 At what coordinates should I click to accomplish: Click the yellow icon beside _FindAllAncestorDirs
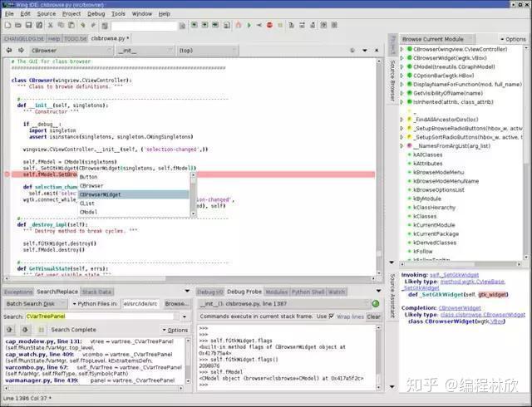408,120
